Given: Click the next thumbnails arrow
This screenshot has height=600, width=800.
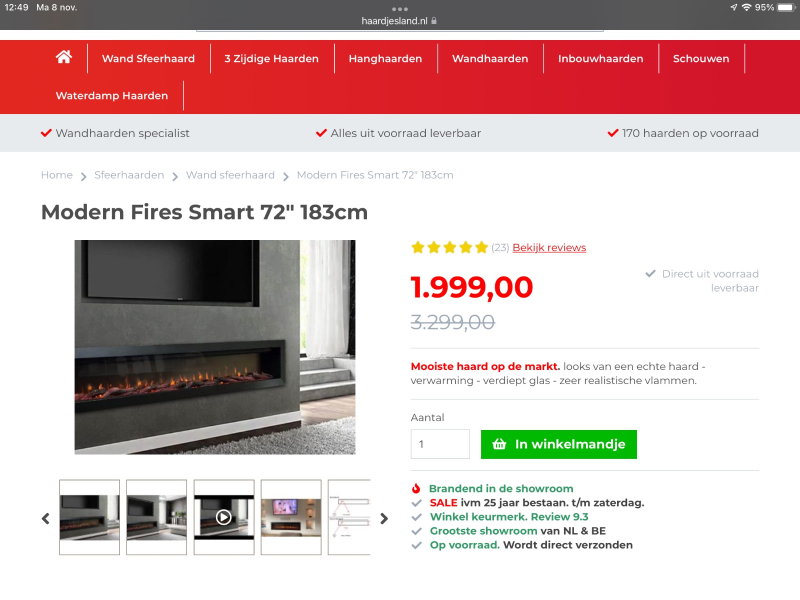Looking at the screenshot, I should tap(384, 518).
